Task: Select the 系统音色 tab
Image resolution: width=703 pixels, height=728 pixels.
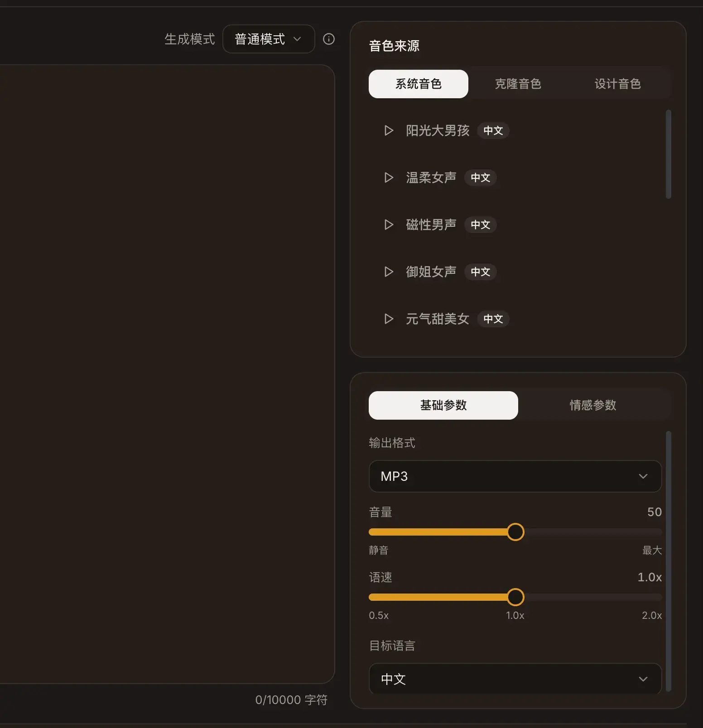Action: coord(418,84)
